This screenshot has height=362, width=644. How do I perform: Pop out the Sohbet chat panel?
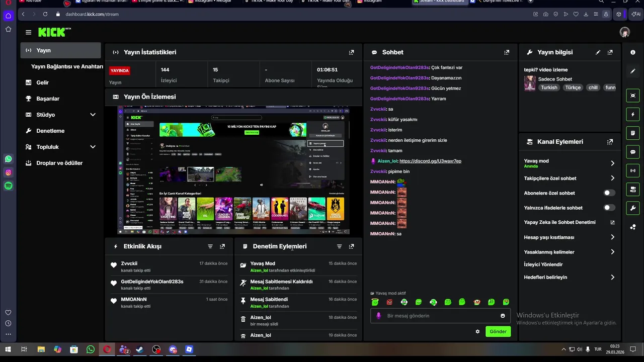507,52
